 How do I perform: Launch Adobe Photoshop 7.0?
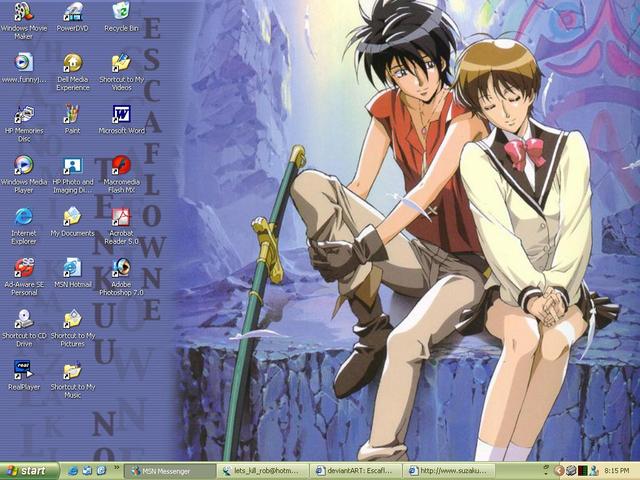click(x=121, y=277)
